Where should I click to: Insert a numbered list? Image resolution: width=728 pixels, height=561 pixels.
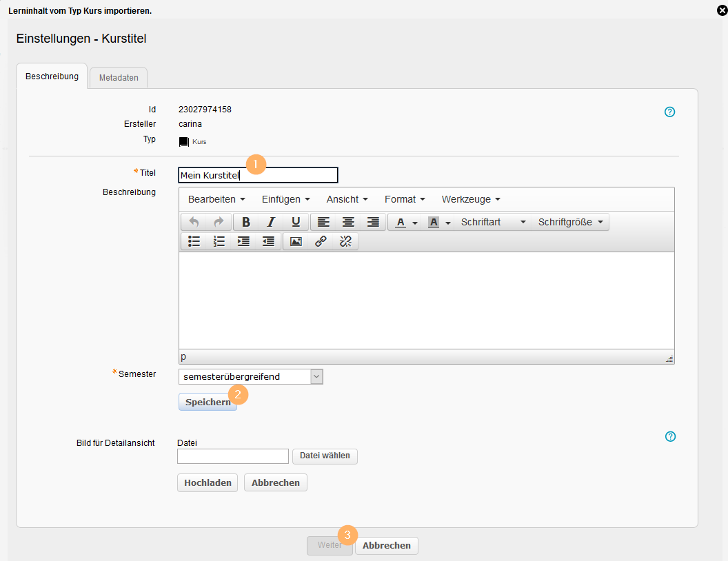click(x=219, y=241)
